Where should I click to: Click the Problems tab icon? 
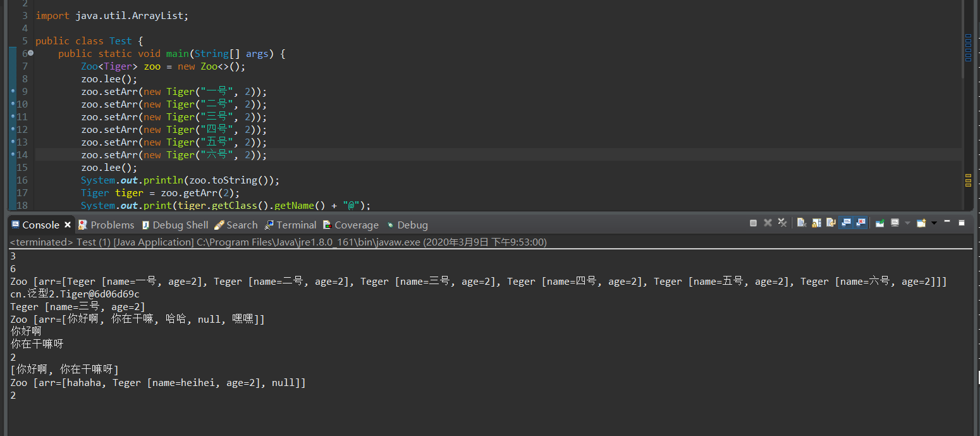coord(83,225)
